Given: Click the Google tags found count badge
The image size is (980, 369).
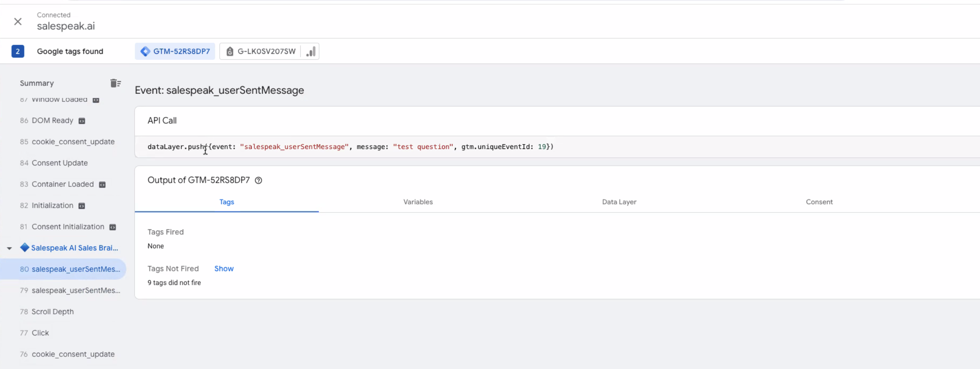Looking at the screenshot, I should (18, 51).
